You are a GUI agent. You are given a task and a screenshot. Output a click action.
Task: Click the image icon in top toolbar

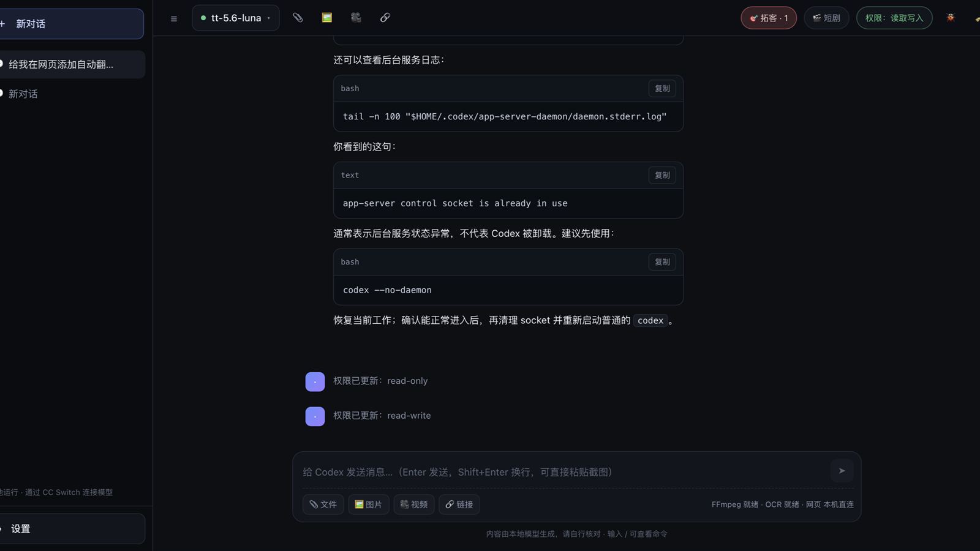point(326,18)
